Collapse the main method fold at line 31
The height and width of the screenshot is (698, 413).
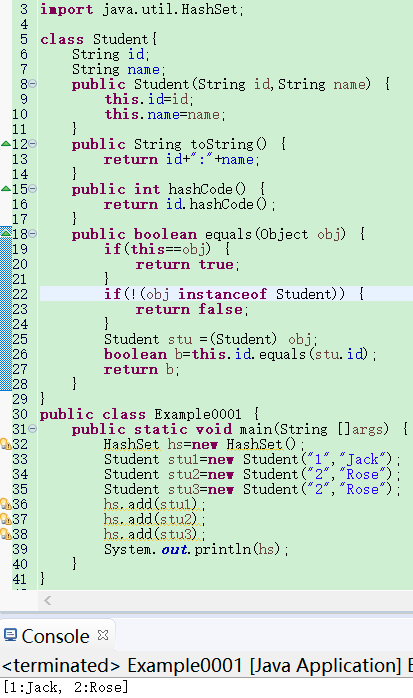33,428
